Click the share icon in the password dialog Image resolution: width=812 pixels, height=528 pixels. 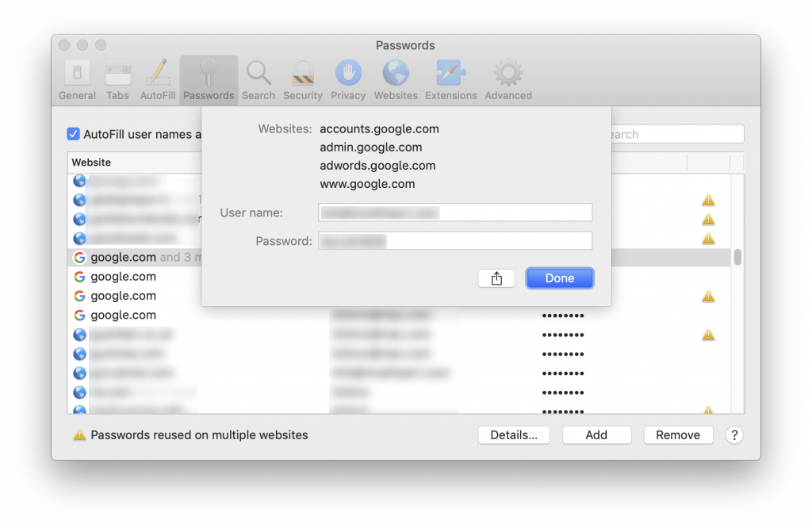[x=496, y=277]
